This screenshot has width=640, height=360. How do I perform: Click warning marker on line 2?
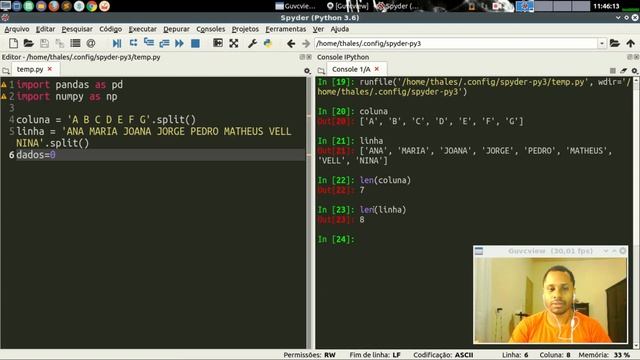4,97
